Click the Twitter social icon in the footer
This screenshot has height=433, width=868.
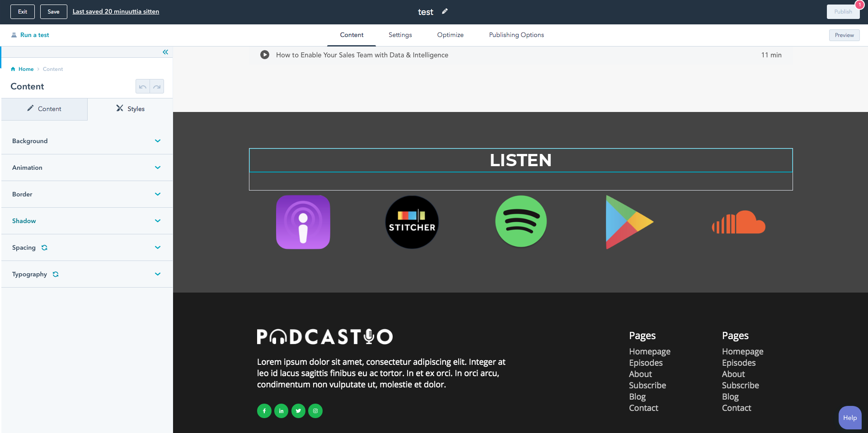[298, 411]
